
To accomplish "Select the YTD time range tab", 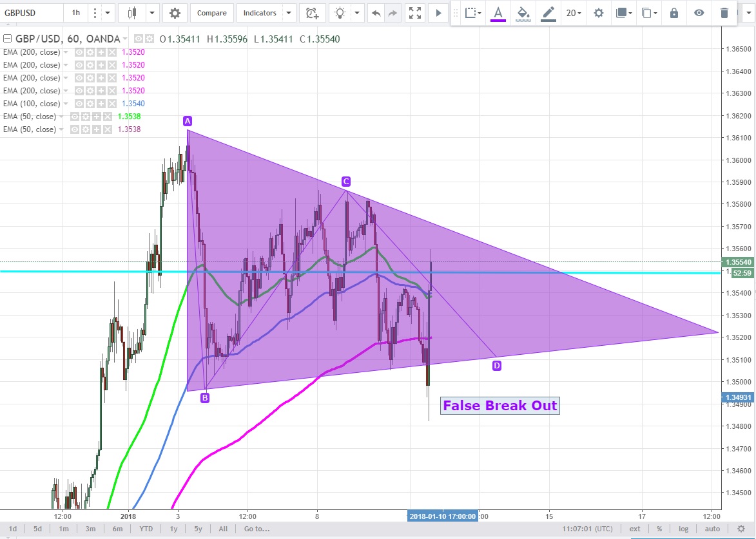I will 146,529.
